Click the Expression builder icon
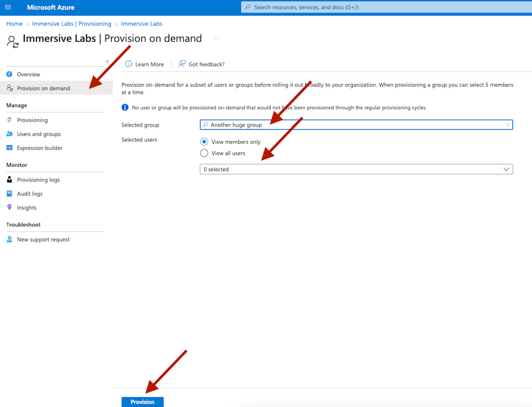This screenshot has height=407, width=532. pyautogui.click(x=9, y=148)
